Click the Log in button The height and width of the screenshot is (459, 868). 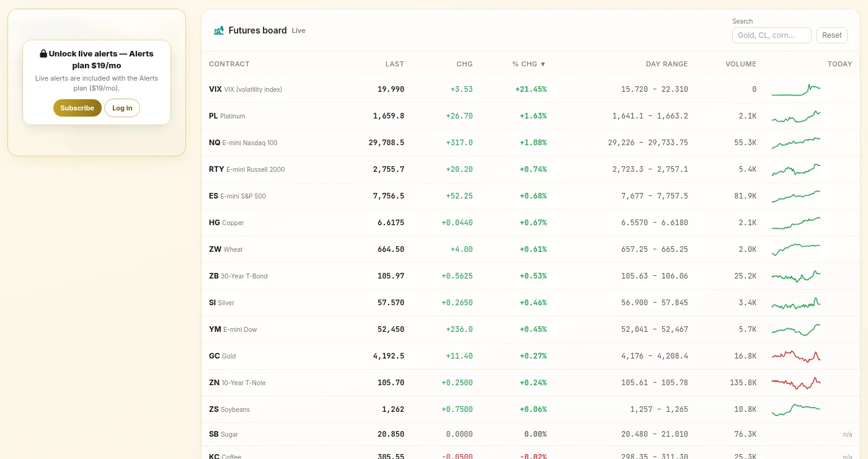[x=122, y=108]
